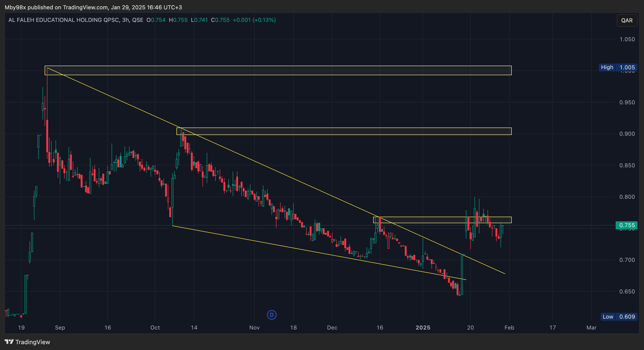Viewport: 644px width, 350px height.
Task: Click the 0.900 price axis label
Action: [x=627, y=134]
